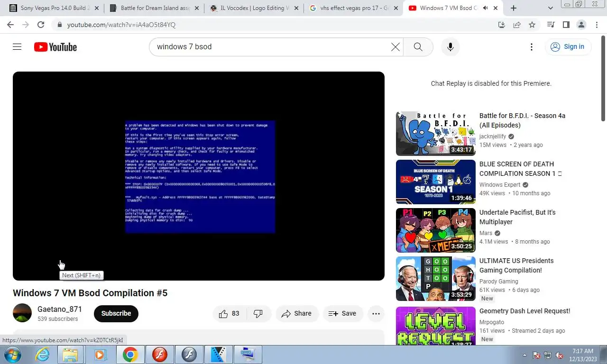Screen dimensions: 607x364
Task: Bookmark this page with the star
Action: [532, 25]
